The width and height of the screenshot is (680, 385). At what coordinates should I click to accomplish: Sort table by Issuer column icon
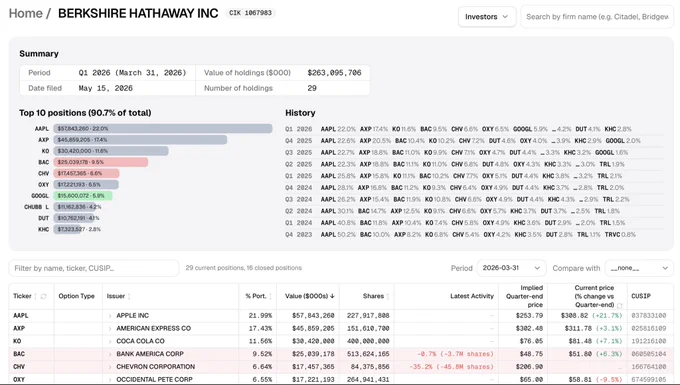(x=129, y=296)
